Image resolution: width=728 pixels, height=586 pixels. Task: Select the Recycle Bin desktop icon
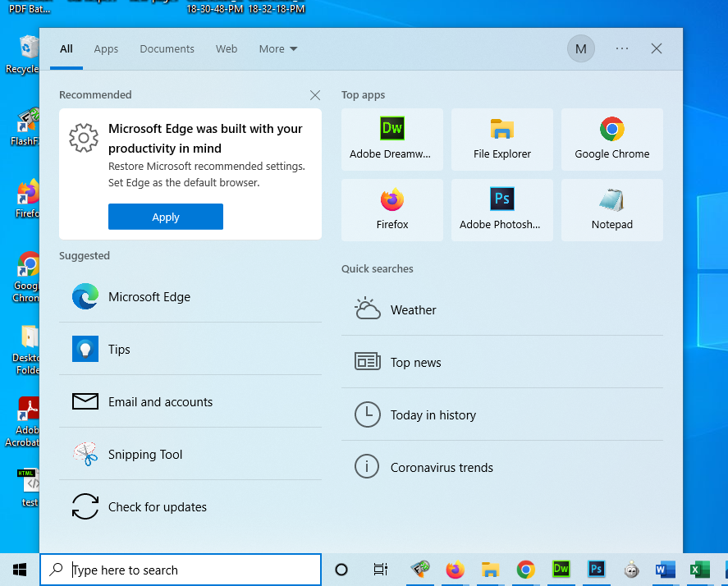[x=22, y=55]
